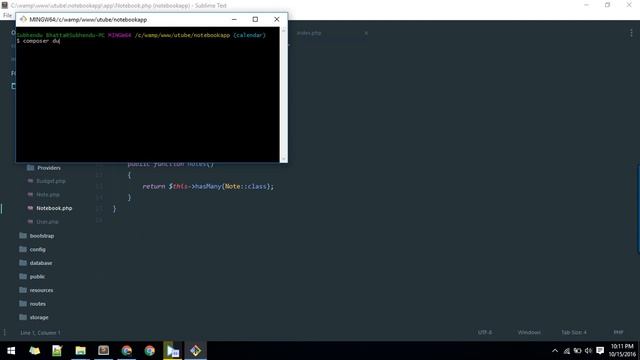
Task: Click the Git Bash vertical scrollbar
Action: click(284, 94)
